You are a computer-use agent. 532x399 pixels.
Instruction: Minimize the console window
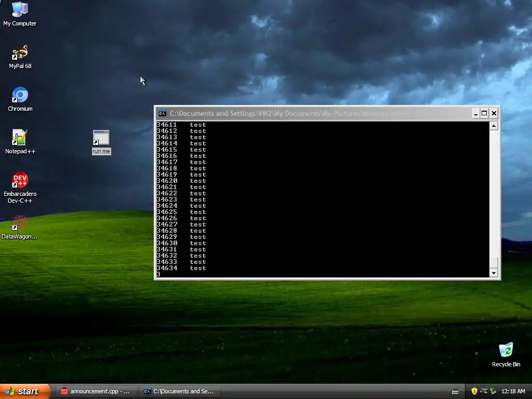(x=476, y=113)
